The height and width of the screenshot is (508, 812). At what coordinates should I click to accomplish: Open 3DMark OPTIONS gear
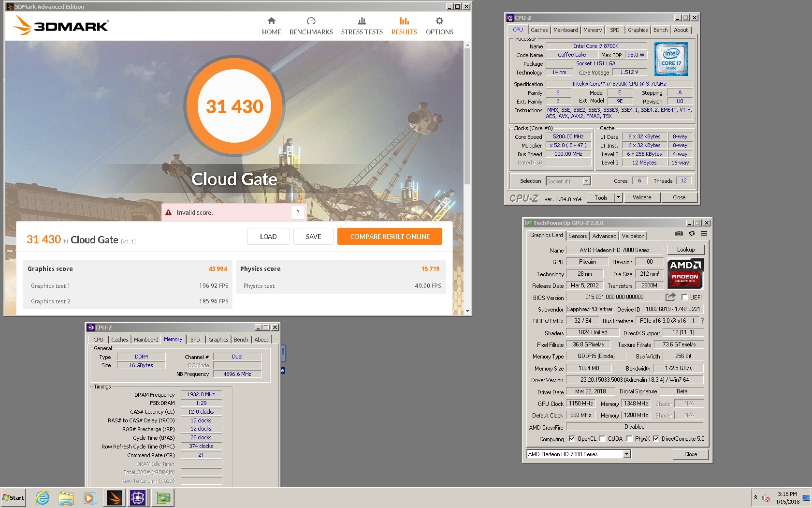click(439, 26)
